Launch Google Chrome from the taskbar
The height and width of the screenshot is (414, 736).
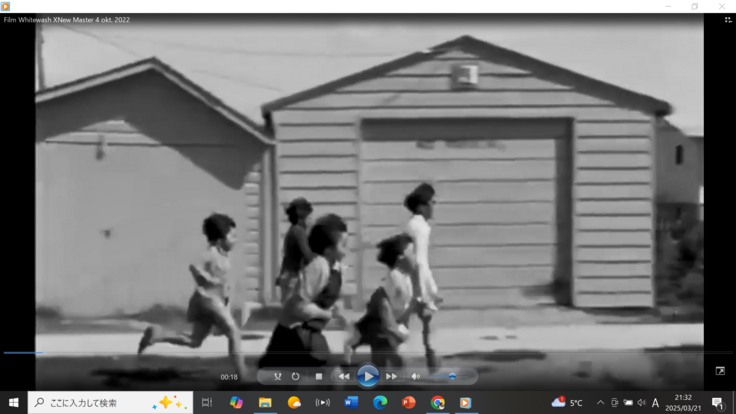coord(437,402)
